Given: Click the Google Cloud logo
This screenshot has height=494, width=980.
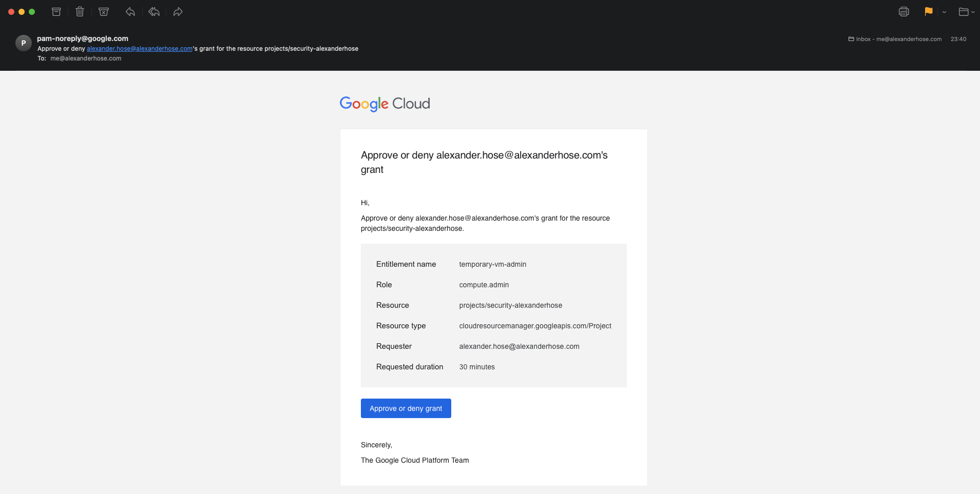Looking at the screenshot, I should [385, 104].
